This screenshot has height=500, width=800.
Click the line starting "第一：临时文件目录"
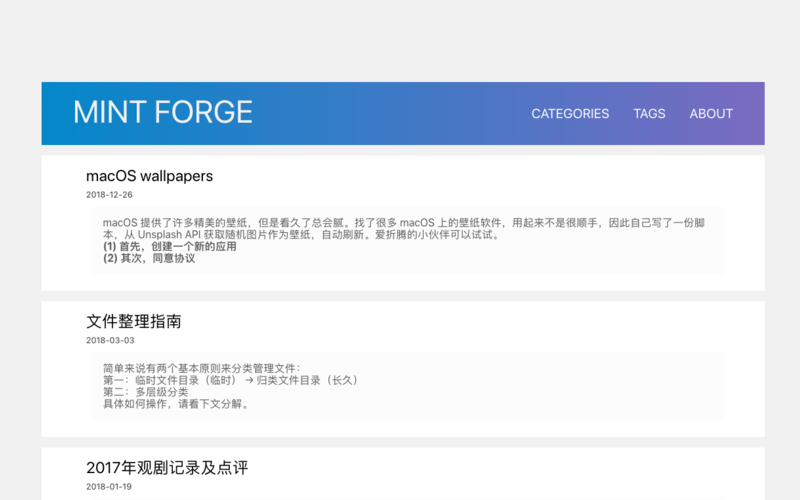tap(230, 380)
